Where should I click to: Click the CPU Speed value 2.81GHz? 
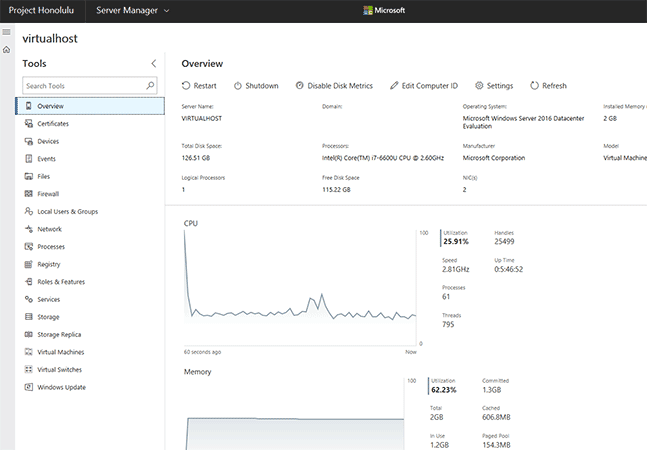point(456,269)
